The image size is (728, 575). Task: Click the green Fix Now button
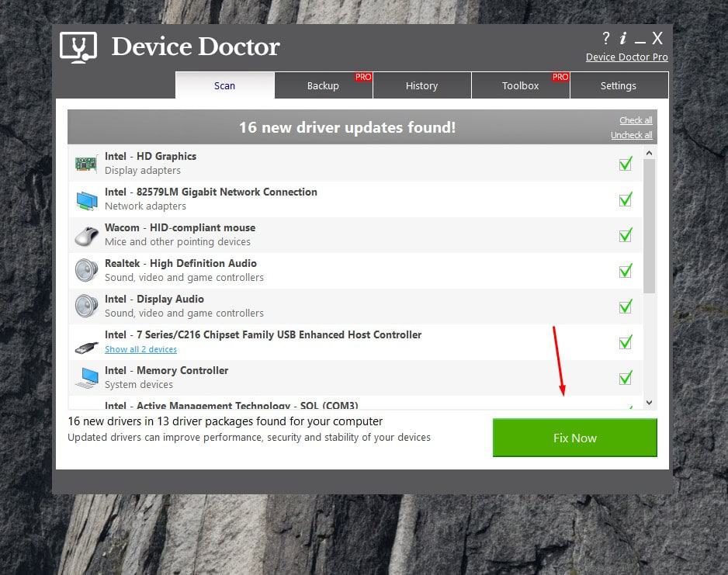tap(574, 438)
